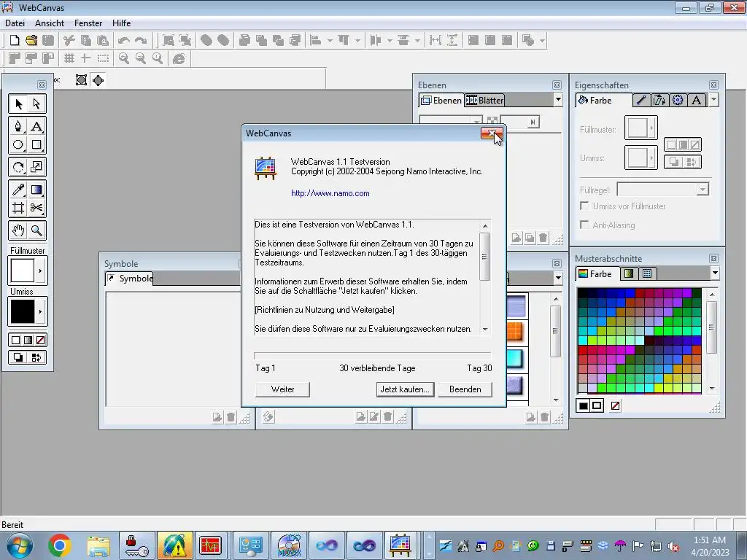Click the Open folder toolbar icon
Screen dimensions: 747x560
[x=31, y=41]
